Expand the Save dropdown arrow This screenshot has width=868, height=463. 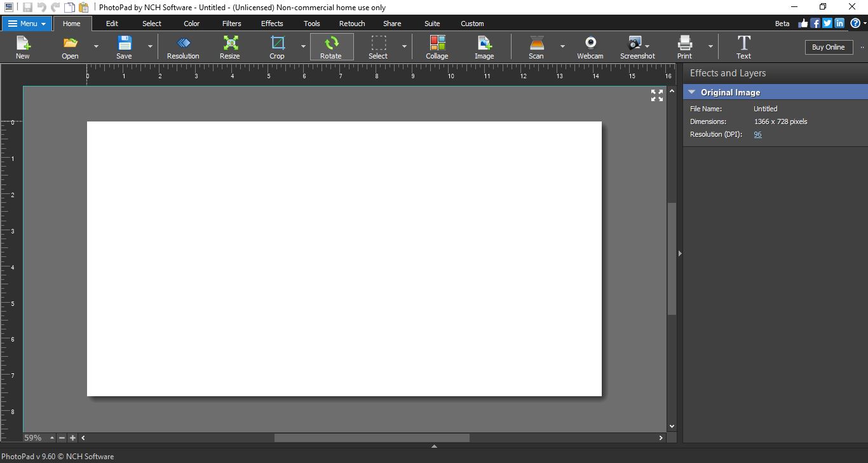coord(150,46)
